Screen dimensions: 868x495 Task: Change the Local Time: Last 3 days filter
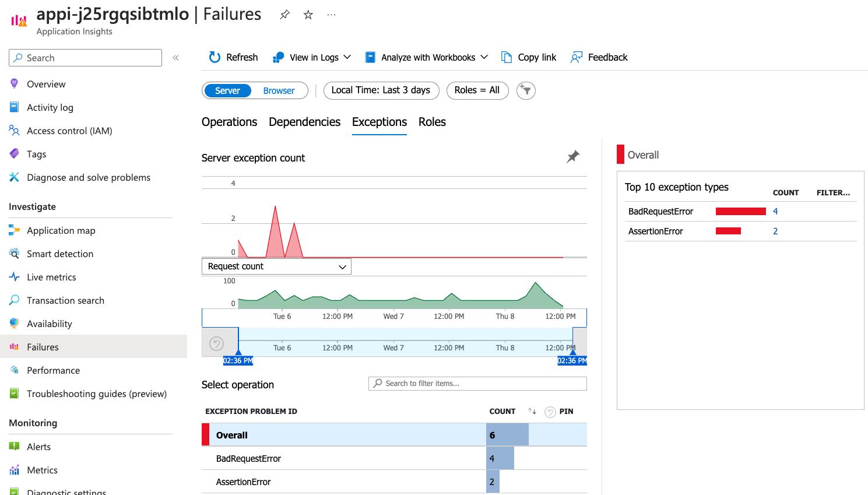tap(381, 90)
